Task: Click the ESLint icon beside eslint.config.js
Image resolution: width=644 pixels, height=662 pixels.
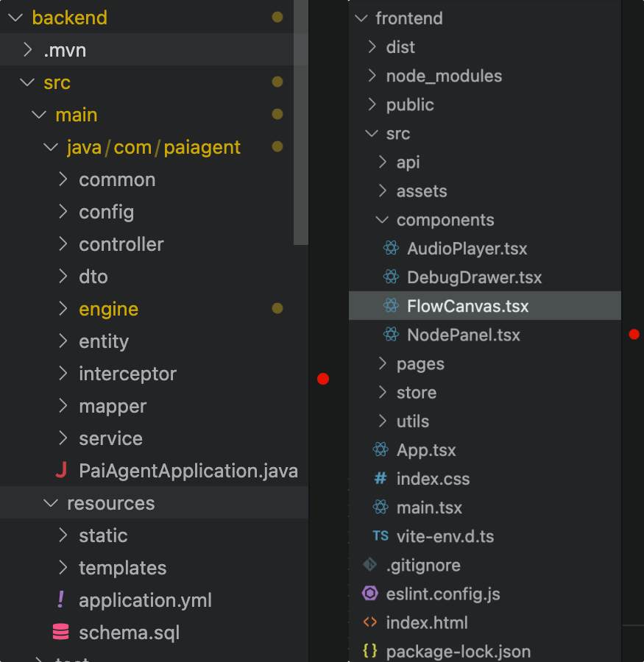Action: tap(370, 594)
